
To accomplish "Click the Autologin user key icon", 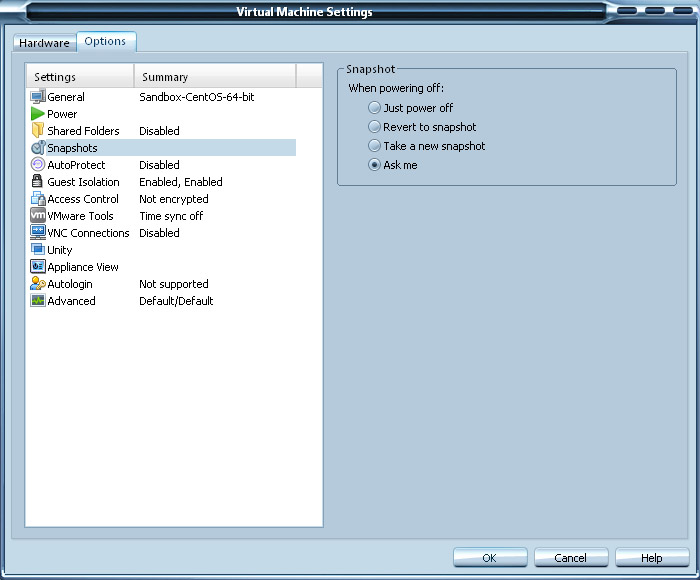I will tap(38, 283).
